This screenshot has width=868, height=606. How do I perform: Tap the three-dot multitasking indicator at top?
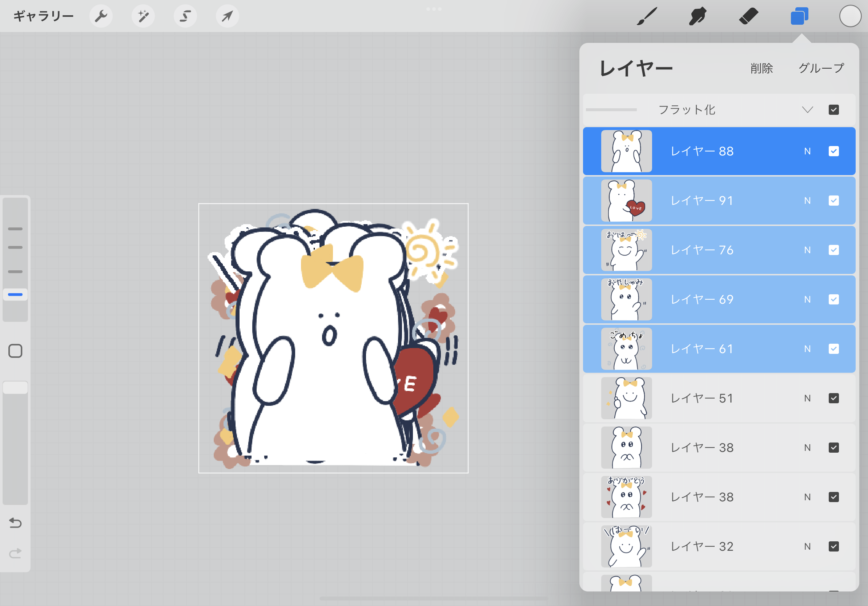point(434,9)
